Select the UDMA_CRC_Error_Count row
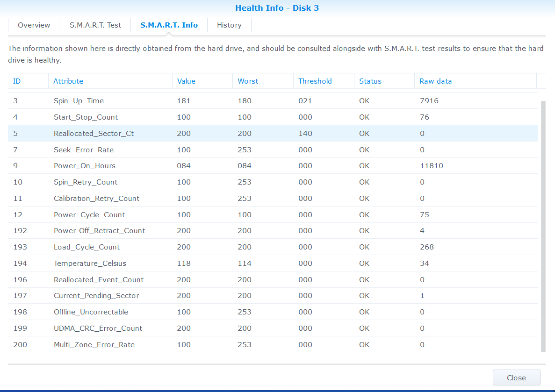The width and height of the screenshot is (555, 392). coord(273,328)
